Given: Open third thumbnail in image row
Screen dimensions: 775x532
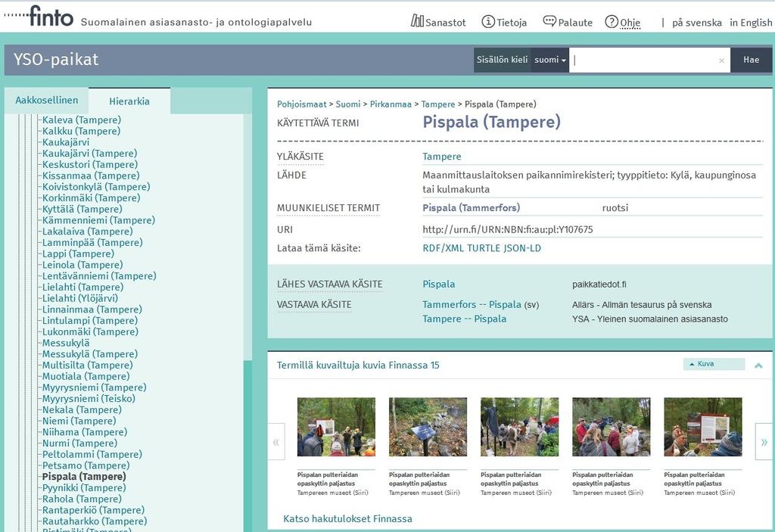Looking at the screenshot, I should [519, 427].
